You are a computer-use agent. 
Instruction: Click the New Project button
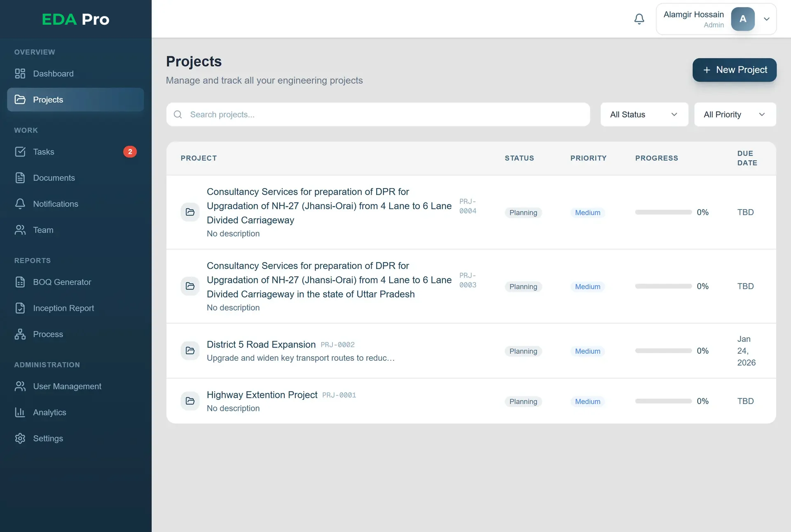point(734,70)
